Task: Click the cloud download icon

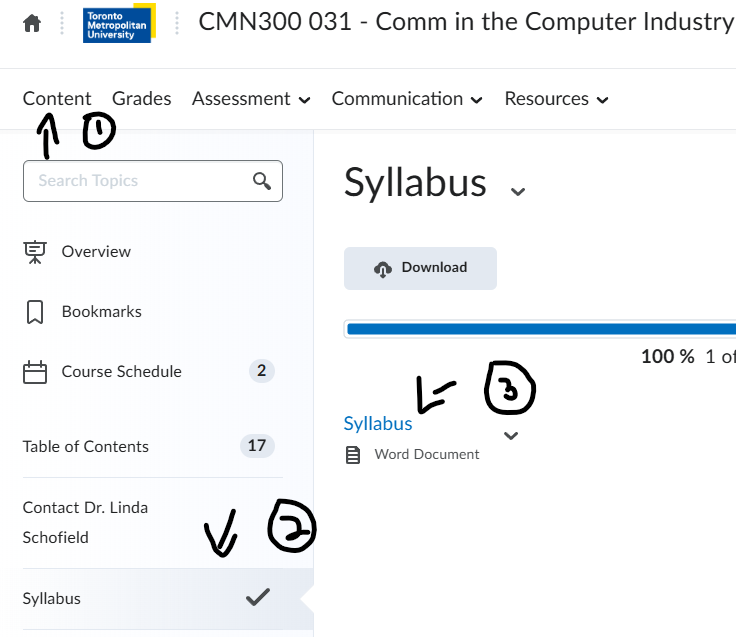Action: click(x=382, y=268)
